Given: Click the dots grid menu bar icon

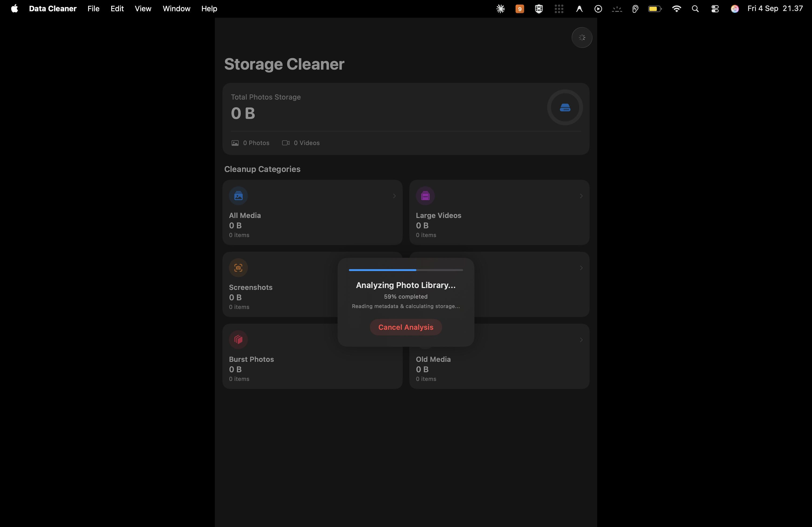Looking at the screenshot, I should [x=559, y=9].
